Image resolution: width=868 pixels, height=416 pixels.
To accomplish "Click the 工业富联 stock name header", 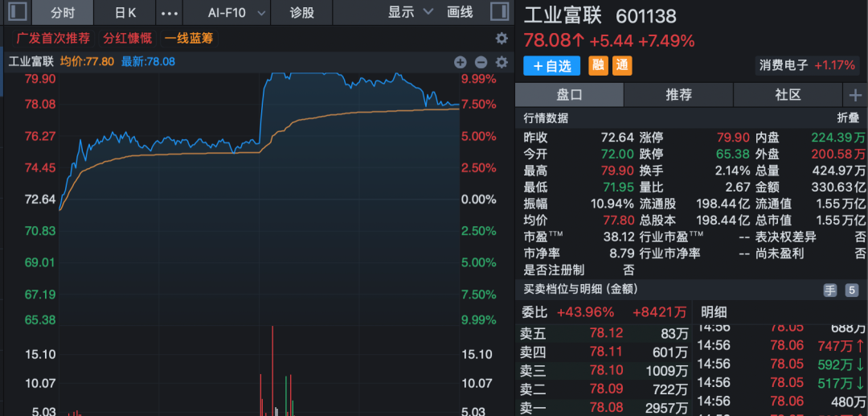I will (x=563, y=15).
